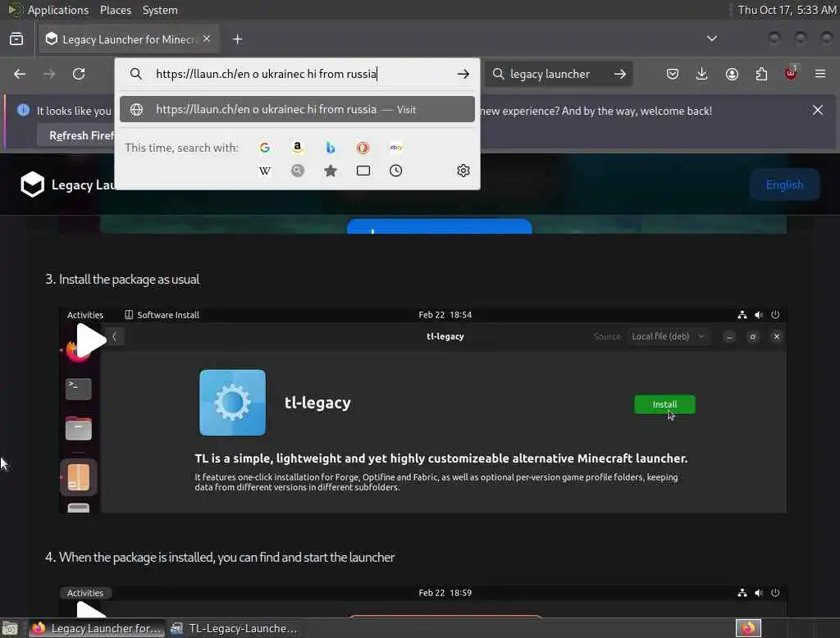The image size is (840, 638).
Task: Click the uBlock Origin shield icon
Action: 791,73
